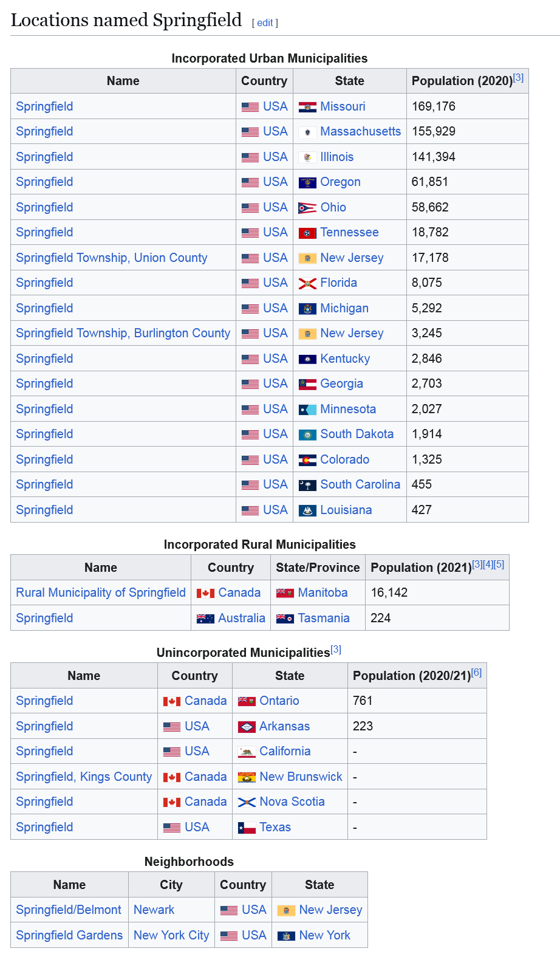Click the USA link in the Ohio row
This screenshot has height=968, width=560.
point(275,207)
